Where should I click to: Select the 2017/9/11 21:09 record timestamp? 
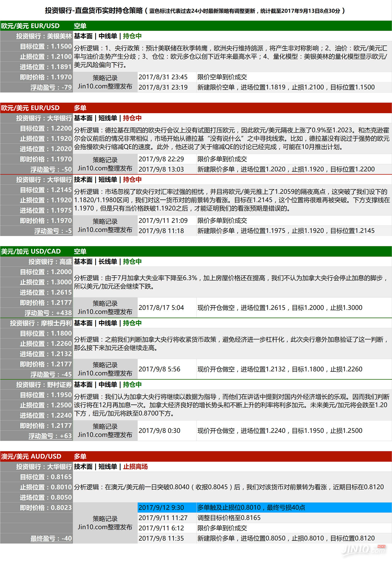tap(163, 221)
